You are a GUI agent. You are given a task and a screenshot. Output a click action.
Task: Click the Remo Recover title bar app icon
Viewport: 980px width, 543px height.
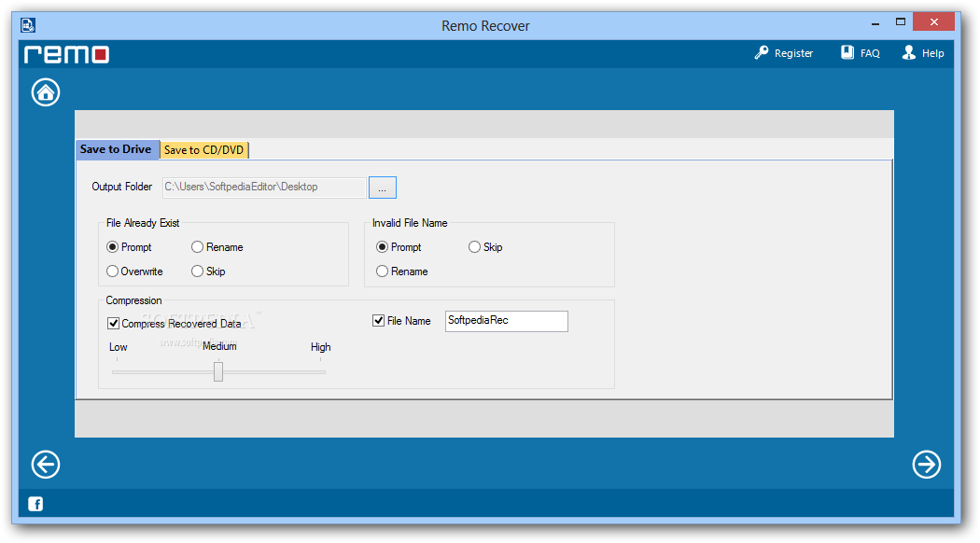click(x=28, y=25)
